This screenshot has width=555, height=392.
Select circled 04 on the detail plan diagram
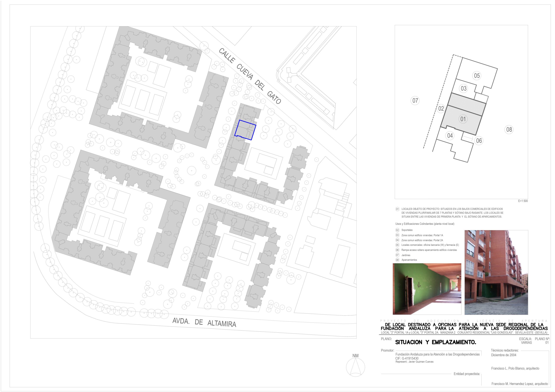(450, 136)
